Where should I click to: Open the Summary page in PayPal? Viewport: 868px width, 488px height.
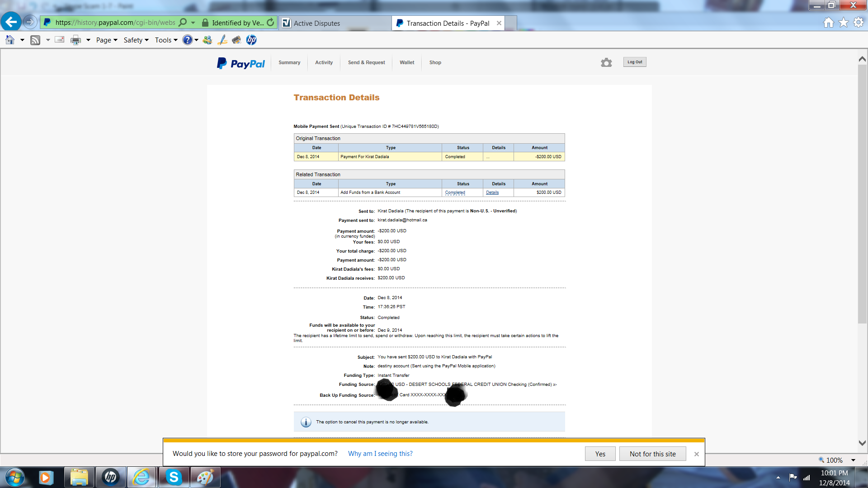point(289,63)
